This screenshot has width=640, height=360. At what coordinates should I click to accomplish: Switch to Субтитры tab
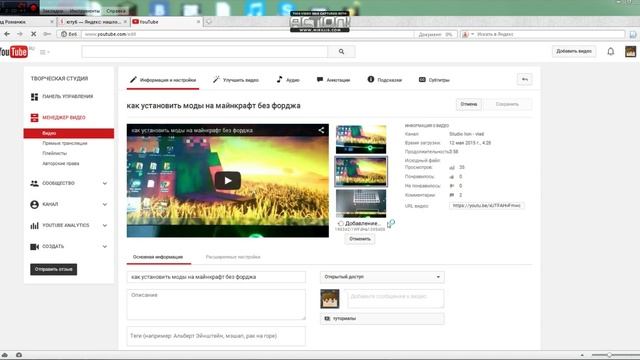tap(434, 80)
